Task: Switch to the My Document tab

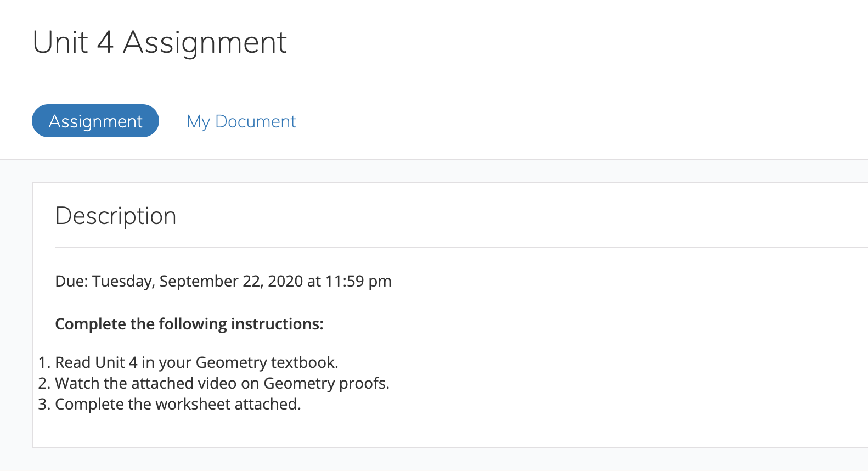Action: pos(241,121)
